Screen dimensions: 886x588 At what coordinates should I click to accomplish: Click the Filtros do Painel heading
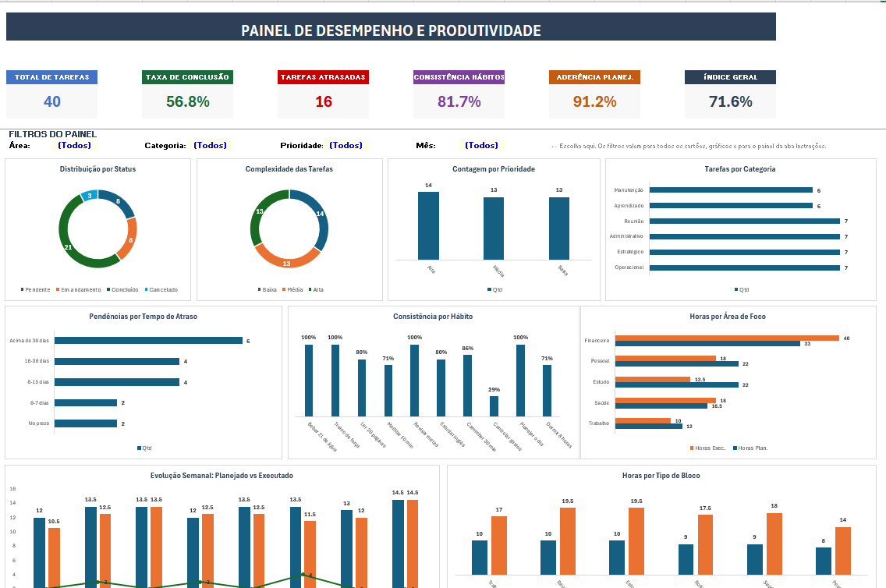(52, 134)
